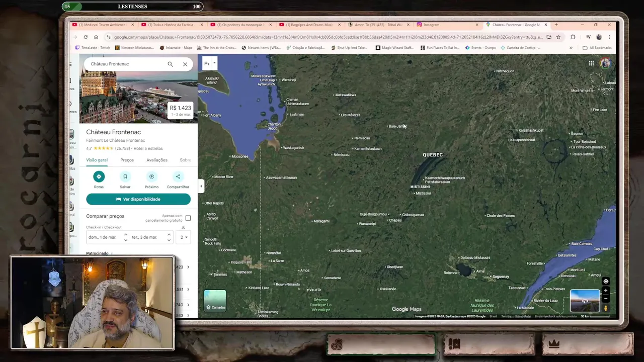This screenshot has height=362, width=644.
Task: Open the Google apps grid icon
Action: tap(591, 63)
